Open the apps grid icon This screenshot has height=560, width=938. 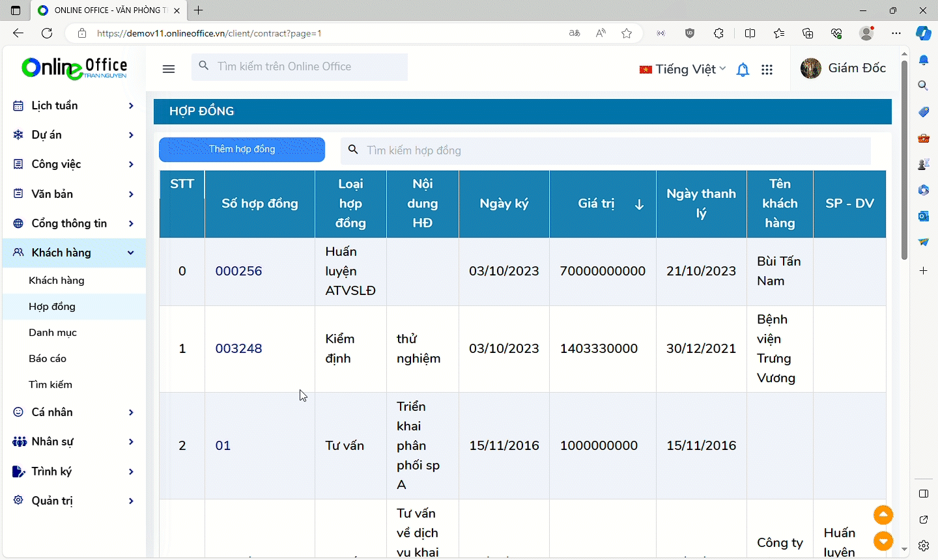tap(767, 70)
